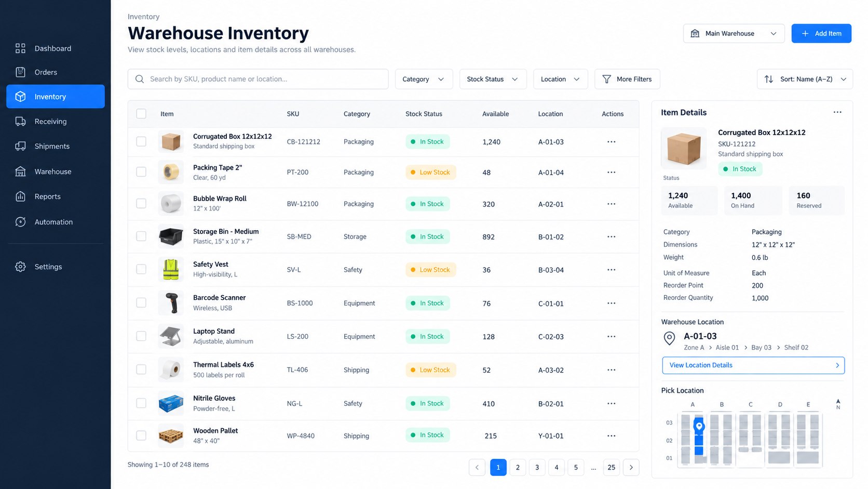This screenshot has width=868, height=489.
Task: Click the highlighted pick location marker on map
Action: [x=699, y=427]
